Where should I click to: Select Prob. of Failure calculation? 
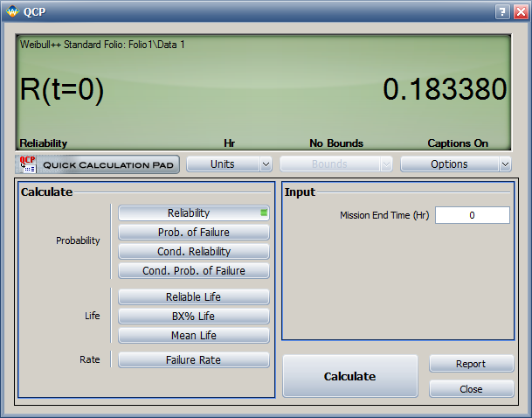point(193,232)
